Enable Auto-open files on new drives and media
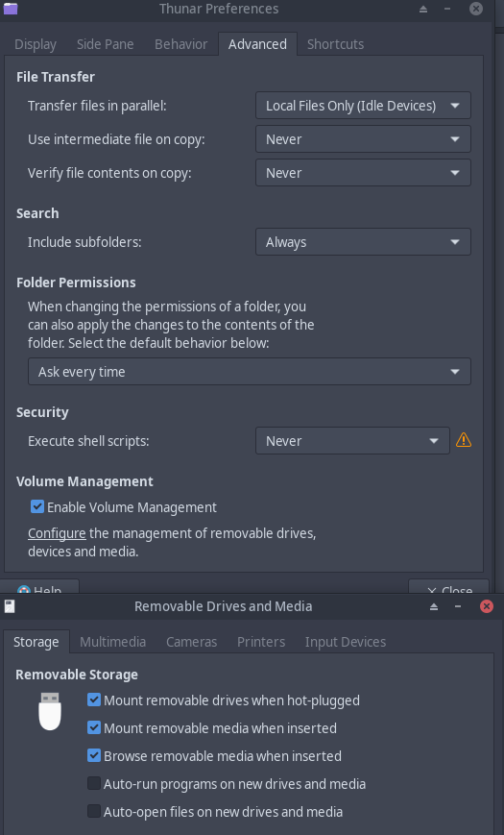 tap(94, 811)
